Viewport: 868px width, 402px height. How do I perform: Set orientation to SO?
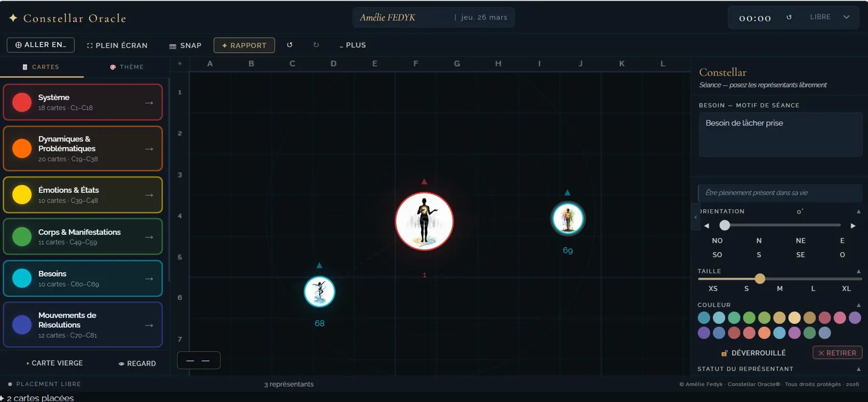pyautogui.click(x=717, y=255)
